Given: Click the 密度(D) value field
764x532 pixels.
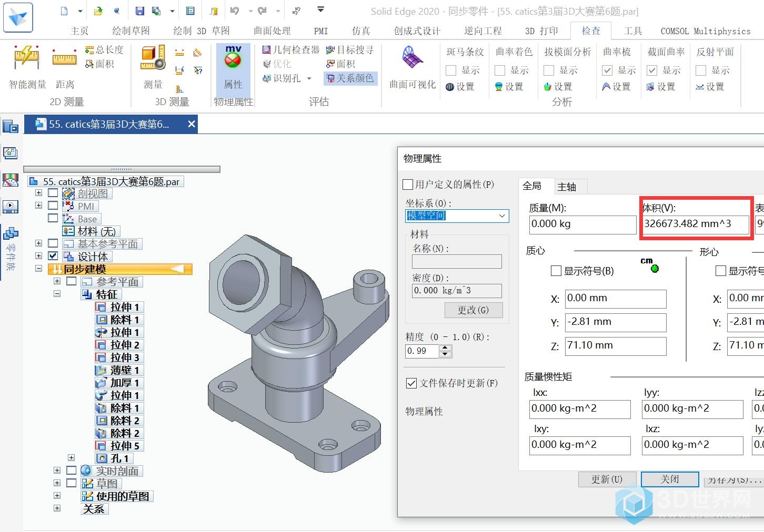Looking at the screenshot, I should [457, 291].
